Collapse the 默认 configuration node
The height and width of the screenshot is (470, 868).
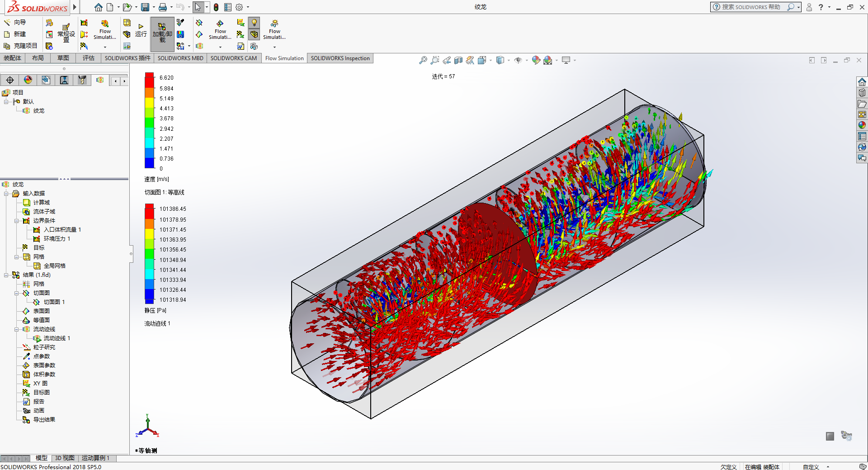coord(6,102)
